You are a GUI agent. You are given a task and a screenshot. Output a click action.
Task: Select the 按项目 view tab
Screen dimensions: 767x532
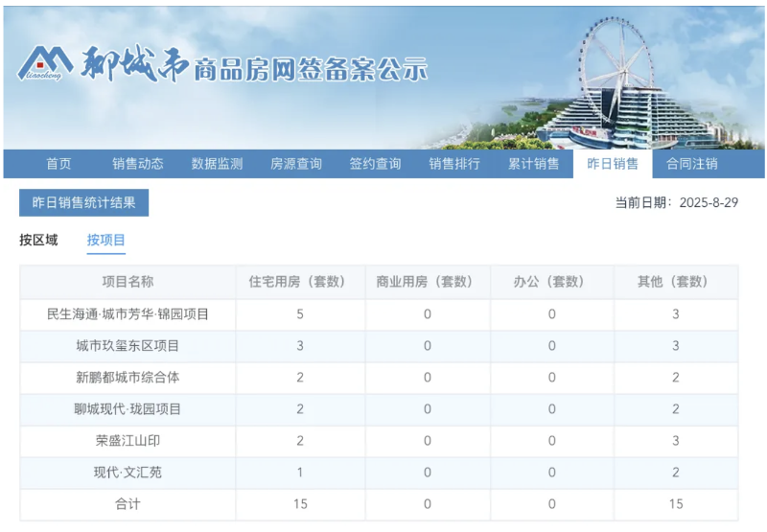(x=106, y=240)
